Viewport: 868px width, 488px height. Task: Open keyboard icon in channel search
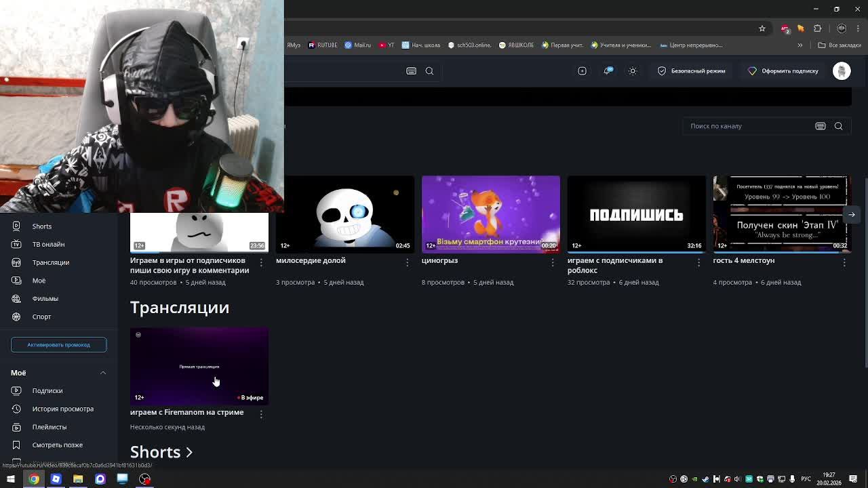pyautogui.click(x=821, y=126)
